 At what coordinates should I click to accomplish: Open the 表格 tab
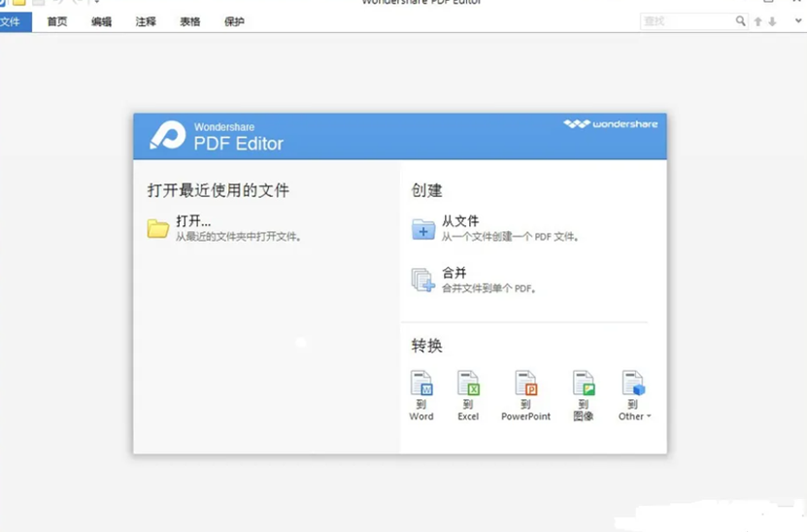tap(190, 21)
